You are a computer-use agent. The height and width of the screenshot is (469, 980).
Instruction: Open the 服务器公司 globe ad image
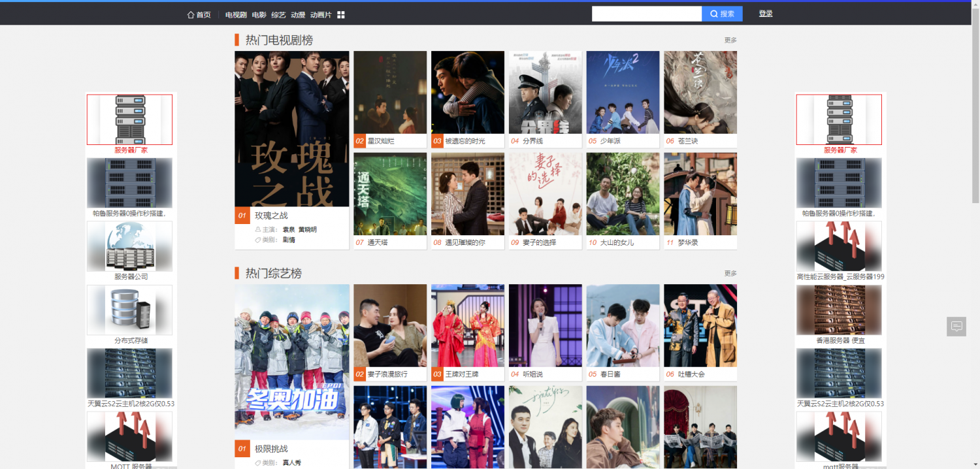pos(130,246)
